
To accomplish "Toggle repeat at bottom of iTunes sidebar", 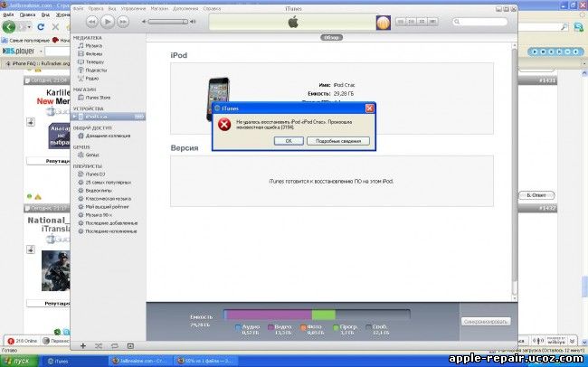I will pyautogui.click(x=115, y=346).
